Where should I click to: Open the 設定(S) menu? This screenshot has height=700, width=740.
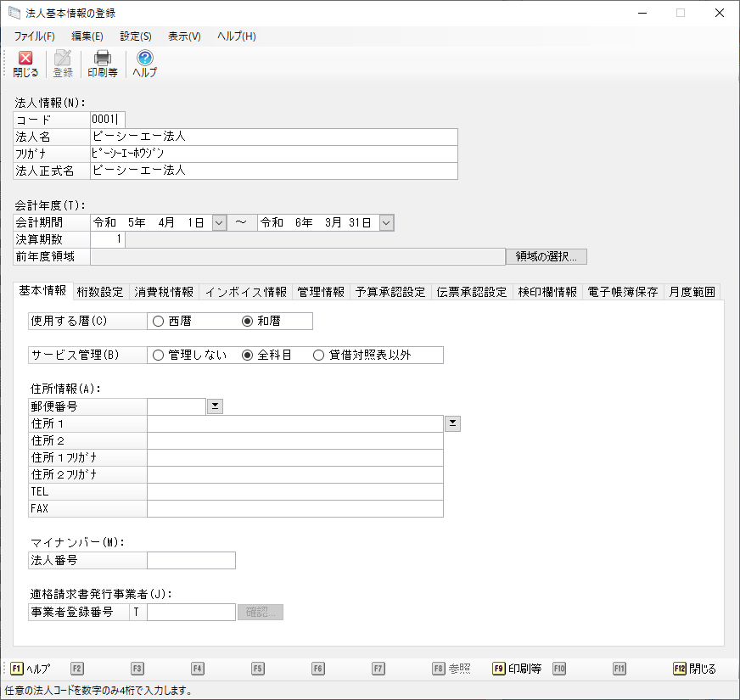136,36
